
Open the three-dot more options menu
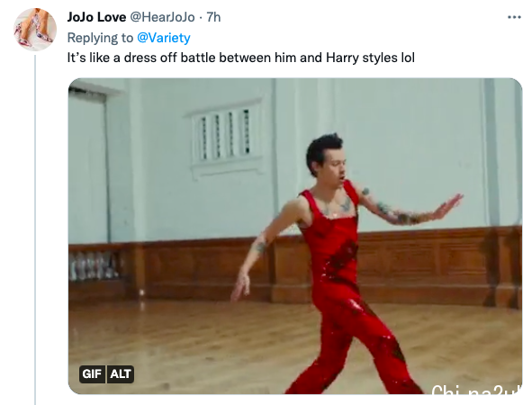pyautogui.click(x=514, y=17)
